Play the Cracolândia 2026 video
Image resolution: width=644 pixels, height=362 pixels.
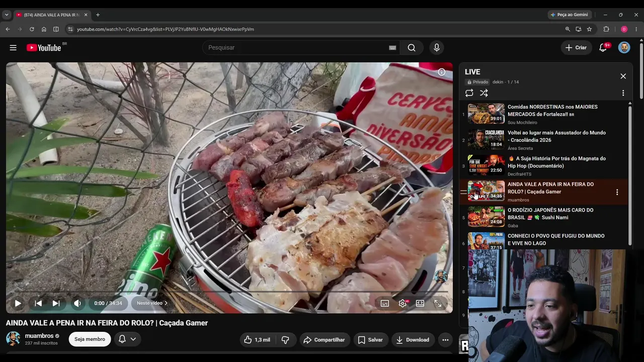[x=486, y=139]
